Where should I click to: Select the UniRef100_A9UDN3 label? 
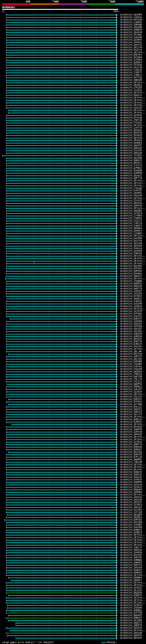(131, 211)
